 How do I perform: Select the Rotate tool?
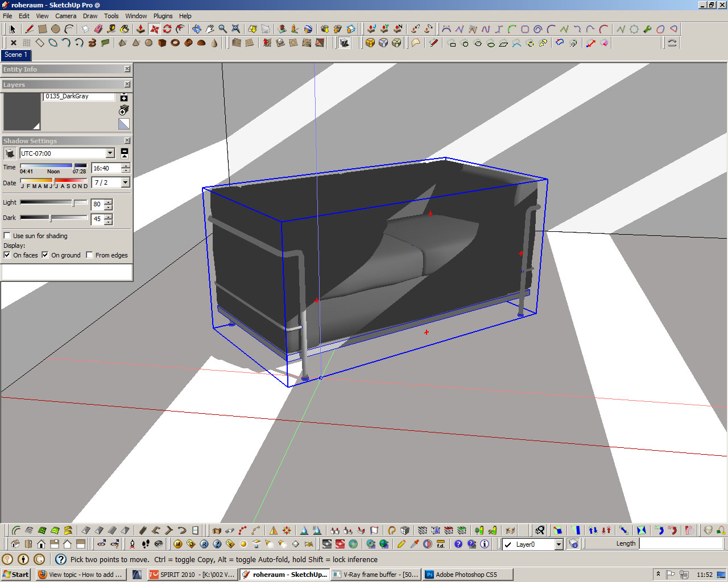click(x=167, y=29)
